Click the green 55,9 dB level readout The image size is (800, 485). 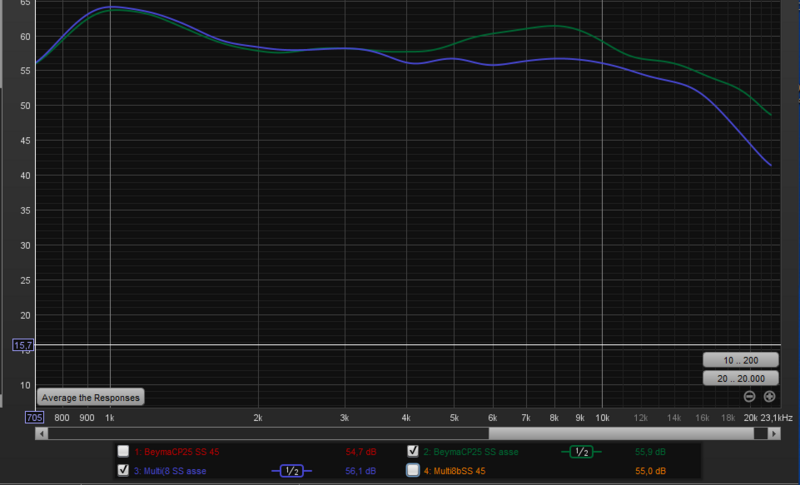pos(650,452)
